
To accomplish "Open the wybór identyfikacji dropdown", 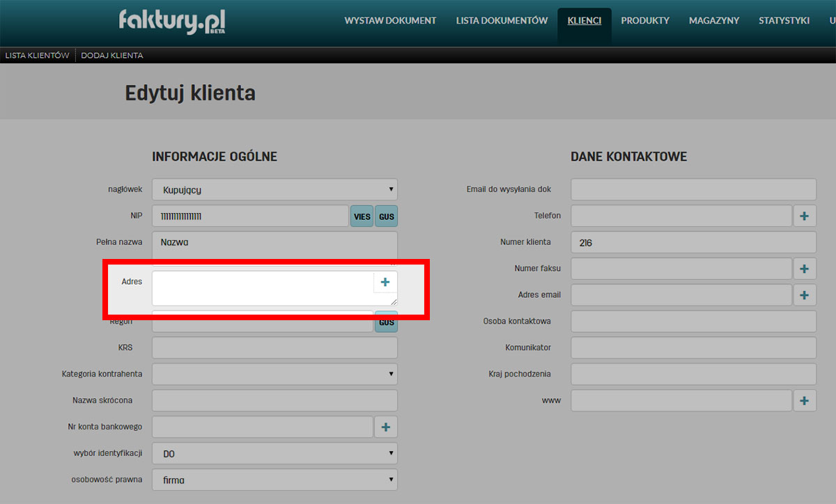I will point(274,453).
